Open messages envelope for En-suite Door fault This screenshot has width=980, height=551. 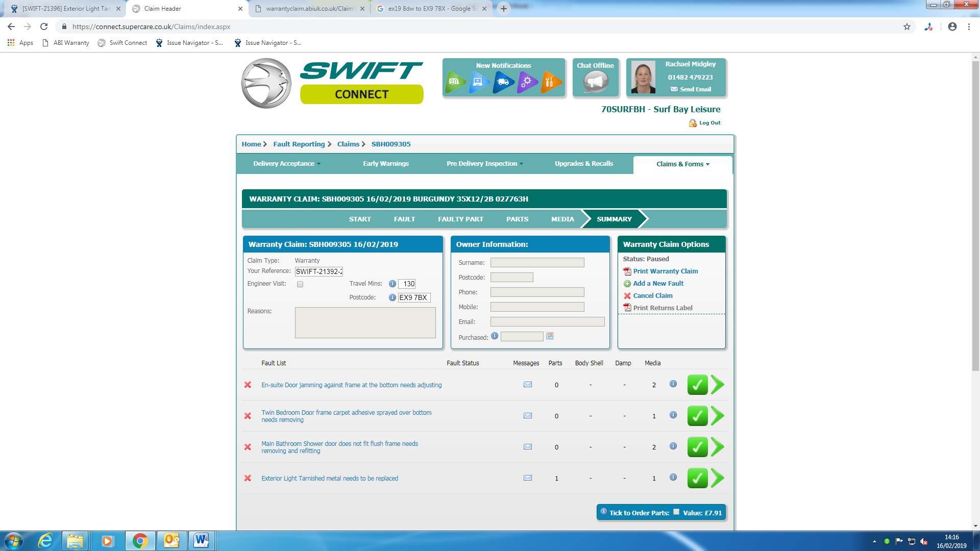pos(528,385)
